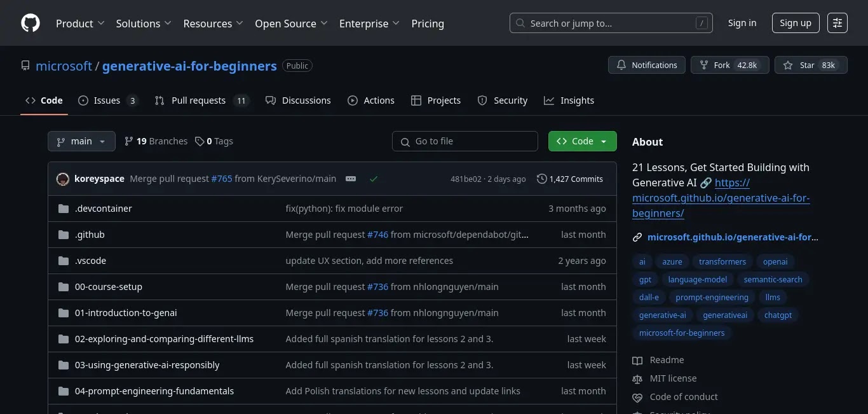868x414 pixels.
Task: Click the microsoft.github.io bold website link
Action: pos(733,237)
